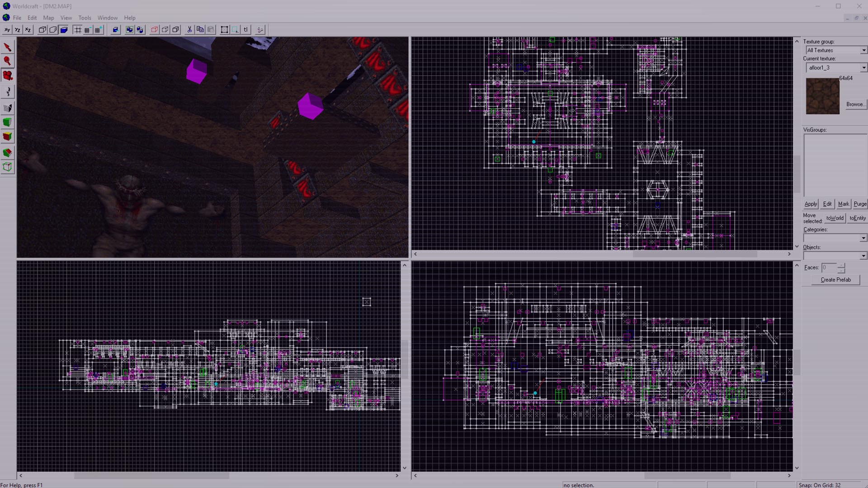
Task: Switch view to yz orientation
Action: 18,30
